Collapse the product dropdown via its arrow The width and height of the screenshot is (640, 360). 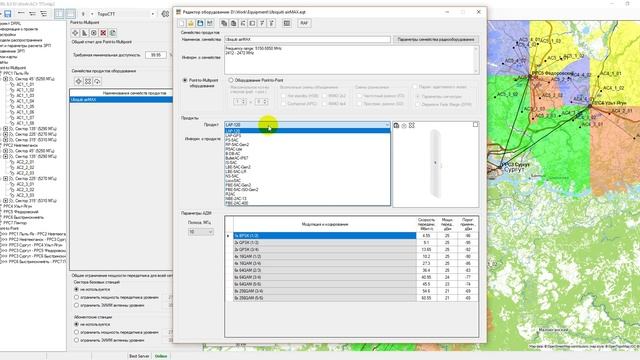coord(387,125)
